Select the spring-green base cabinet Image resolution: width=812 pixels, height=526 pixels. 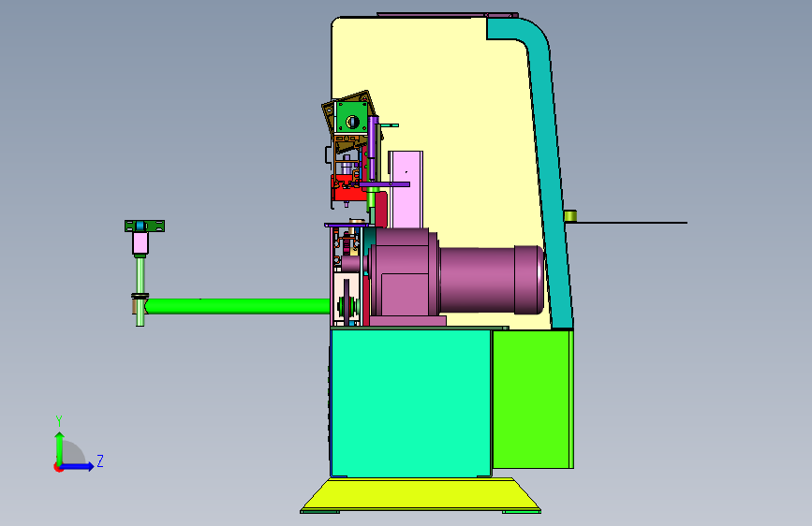click(410, 402)
